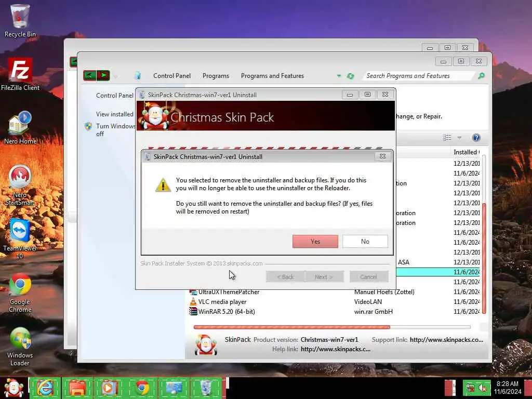Open recent pages dropdown near nav arrows
Screen dimensions: 532x399
tap(116, 76)
